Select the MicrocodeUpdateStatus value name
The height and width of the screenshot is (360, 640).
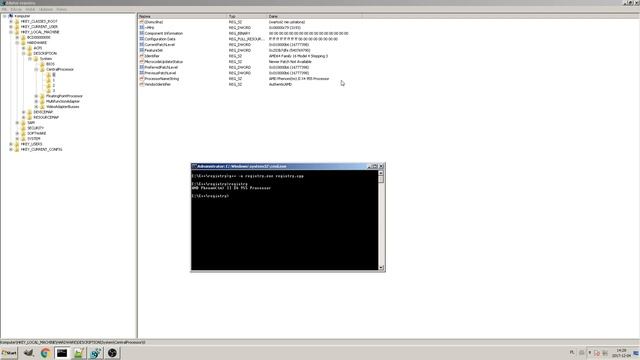(164, 62)
